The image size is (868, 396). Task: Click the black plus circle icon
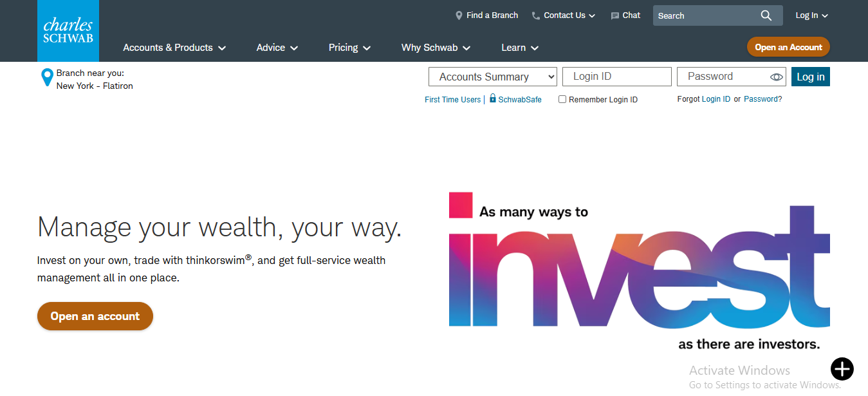click(842, 369)
